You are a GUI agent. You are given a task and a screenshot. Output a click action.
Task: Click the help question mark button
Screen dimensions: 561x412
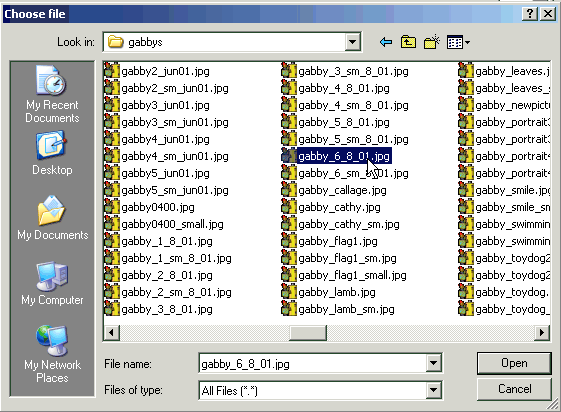point(530,14)
